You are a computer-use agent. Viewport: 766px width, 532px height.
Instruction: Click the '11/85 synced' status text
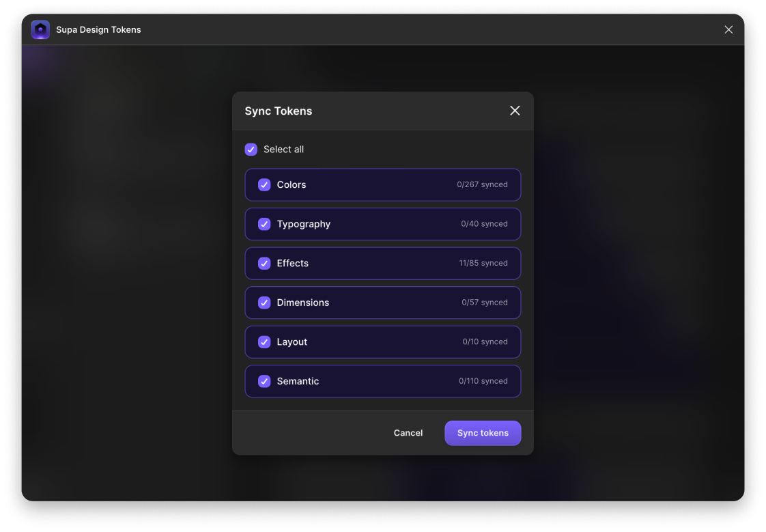pos(483,264)
